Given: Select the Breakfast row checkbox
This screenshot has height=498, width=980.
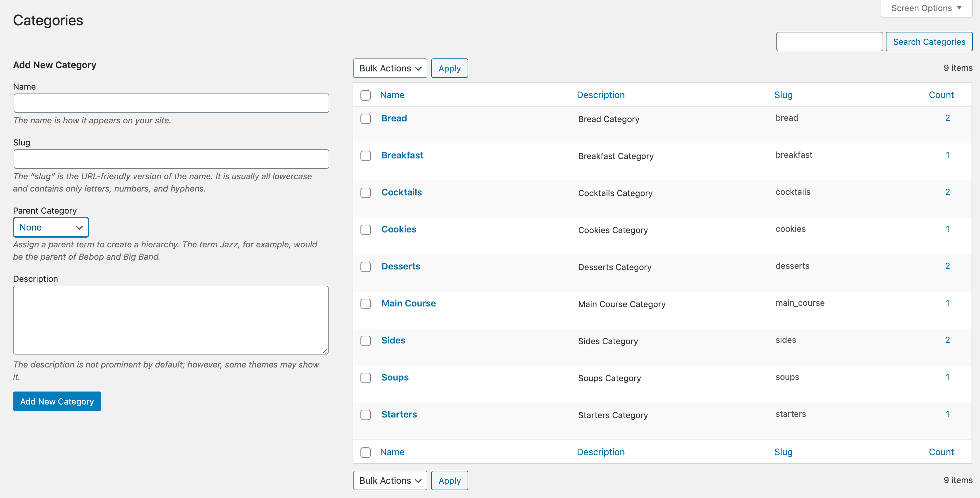Looking at the screenshot, I should point(365,156).
